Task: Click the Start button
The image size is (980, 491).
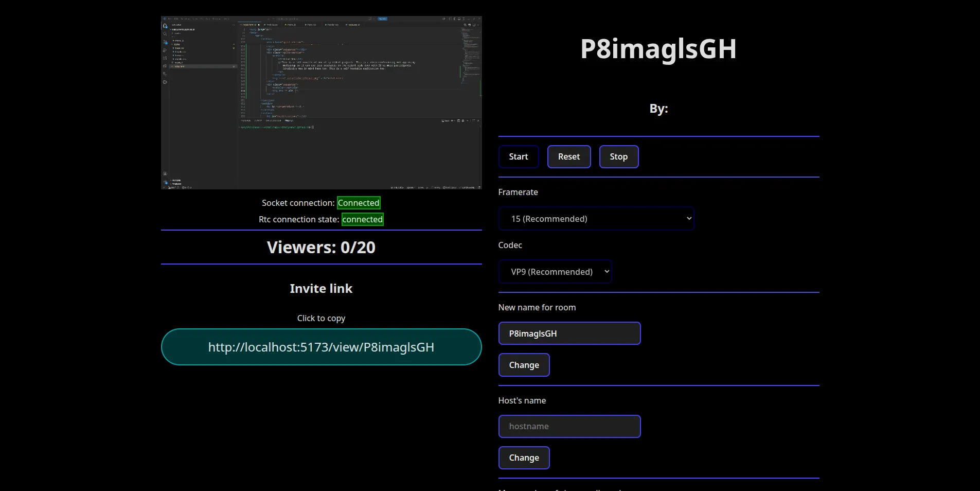Action: 519,157
